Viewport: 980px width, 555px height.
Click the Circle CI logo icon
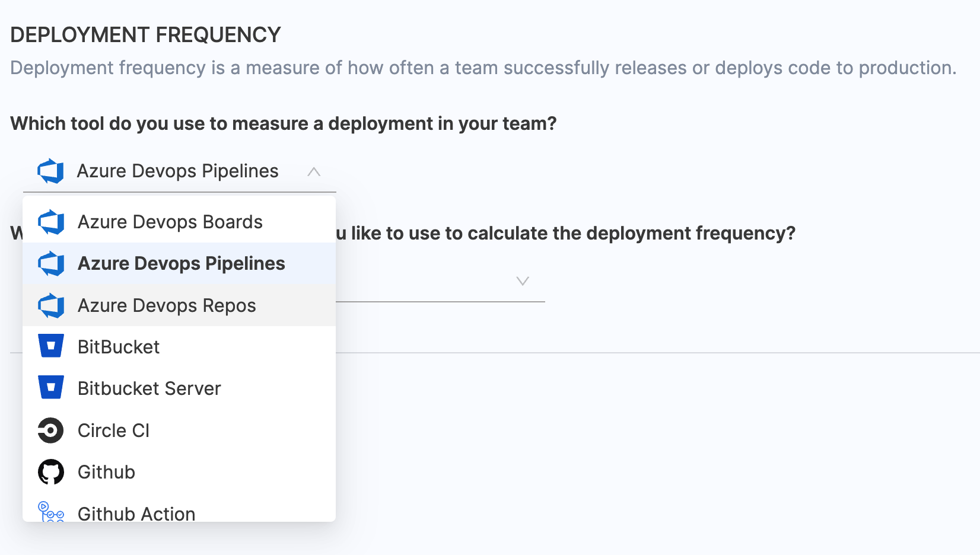coord(51,430)
